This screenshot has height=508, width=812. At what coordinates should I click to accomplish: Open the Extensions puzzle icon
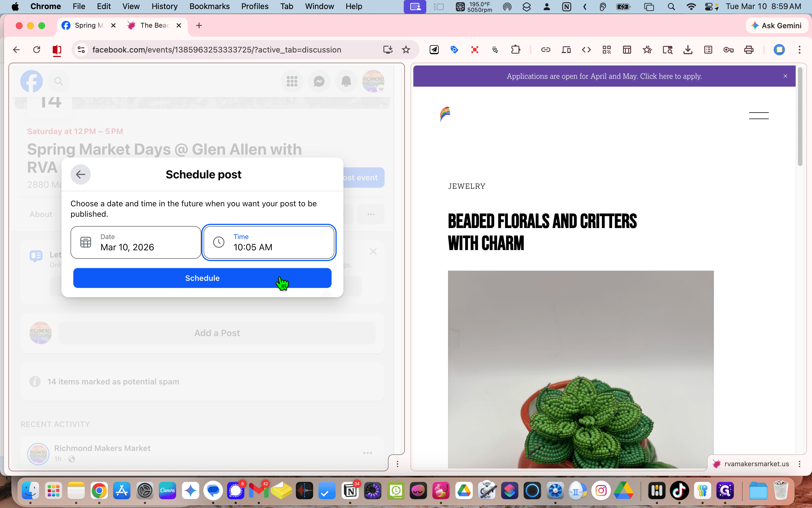515,50
